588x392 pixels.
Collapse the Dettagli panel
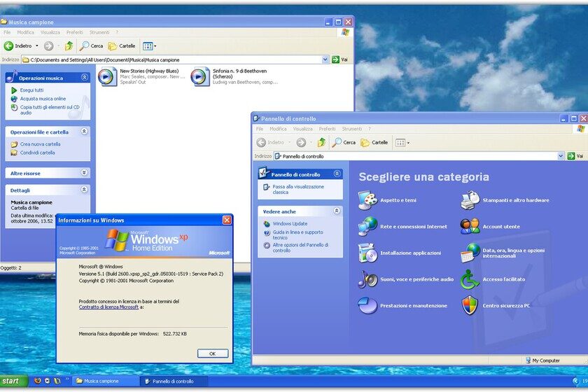[x=85, y=190]
